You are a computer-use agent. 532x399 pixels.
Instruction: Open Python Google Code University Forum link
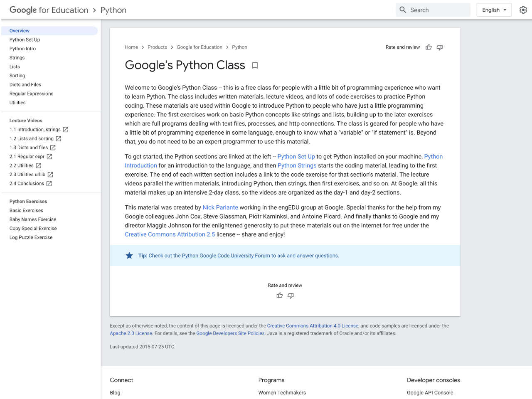[x=226, y=256]
